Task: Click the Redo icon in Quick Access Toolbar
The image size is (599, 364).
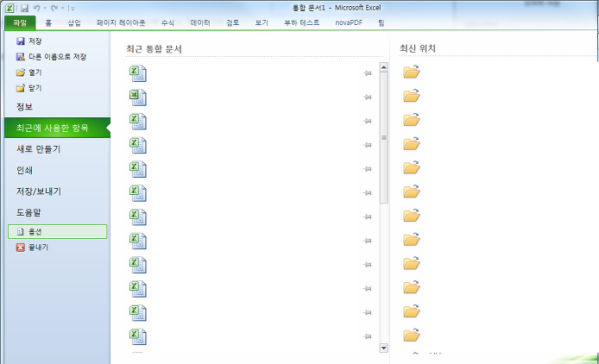Action: click(x=54, y=8)
